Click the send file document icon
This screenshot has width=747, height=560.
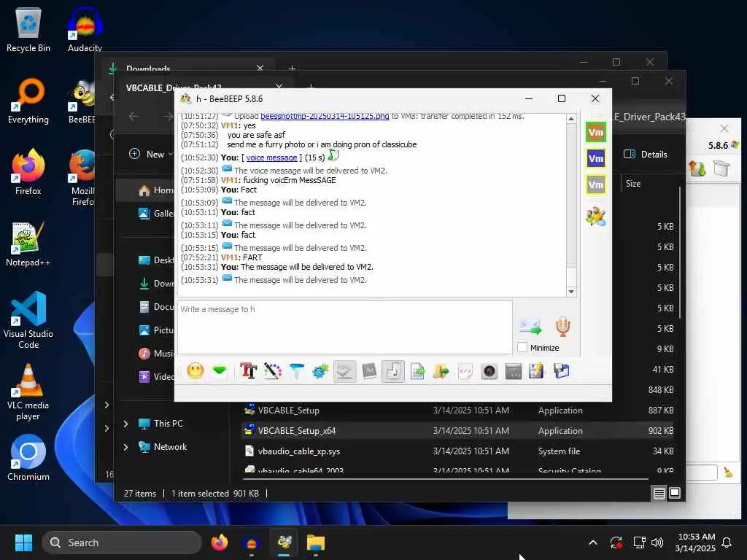[x=417, y=371]
